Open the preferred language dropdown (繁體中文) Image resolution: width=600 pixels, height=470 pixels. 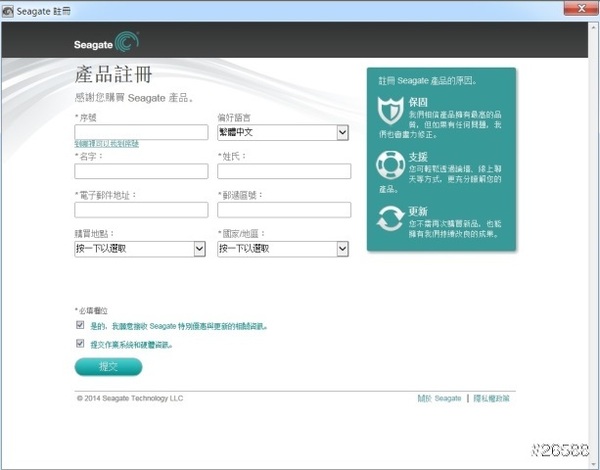[283, 132]
